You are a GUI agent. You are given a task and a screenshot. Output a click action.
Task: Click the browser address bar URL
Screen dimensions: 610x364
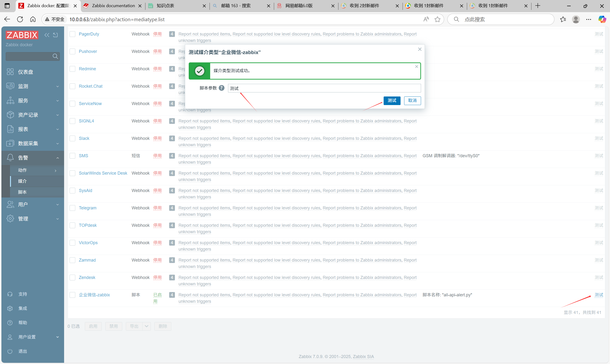117,19
